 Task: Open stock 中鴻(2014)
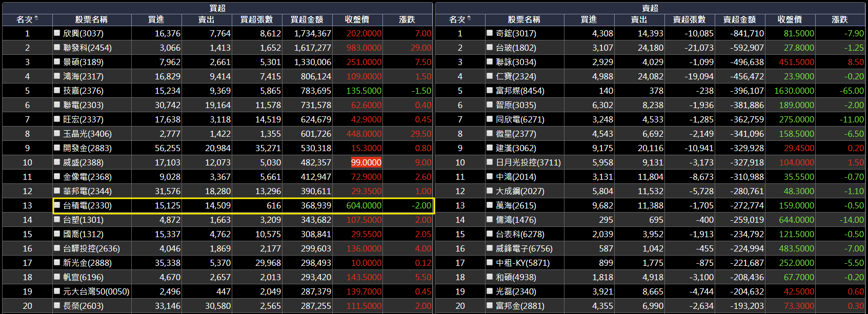click(x=516, y=177)
